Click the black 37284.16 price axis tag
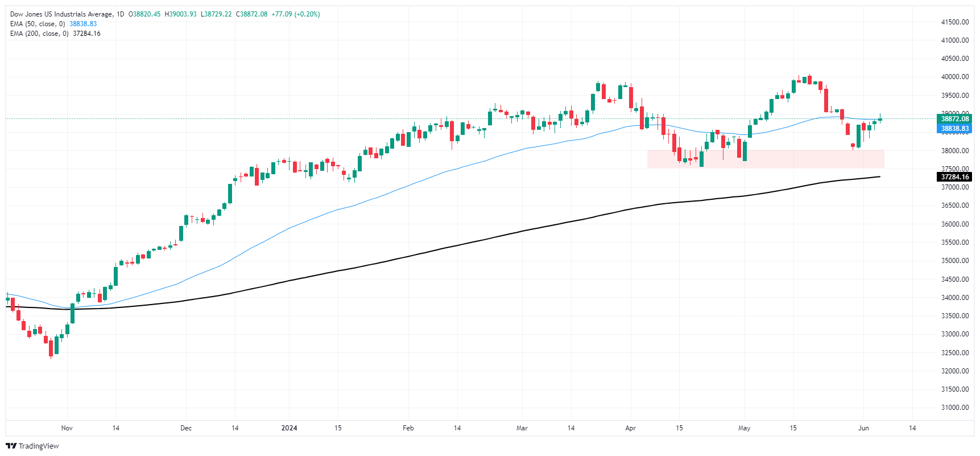 (954, 177)
